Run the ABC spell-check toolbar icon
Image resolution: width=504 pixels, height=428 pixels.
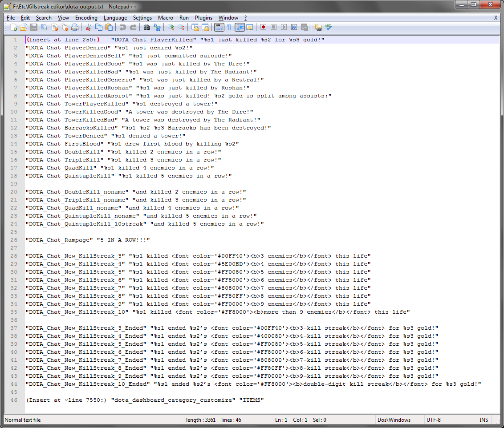329,27
